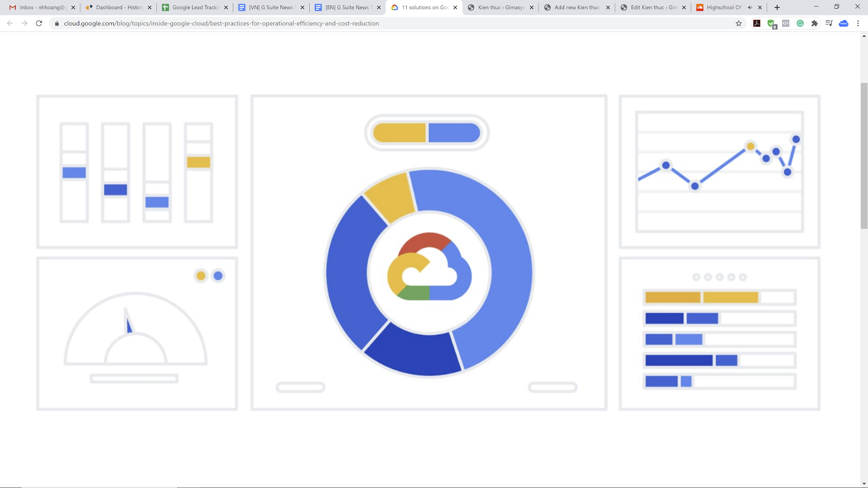Click the gray code brackets extension icon

pyautogui.click(x=786, y=23)
